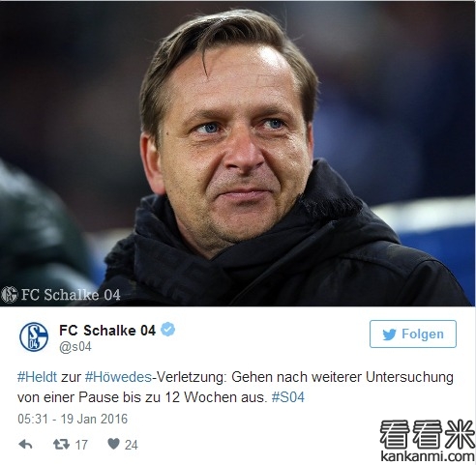Screen dimensions: 476x465
Task: Click the Folgen follow button
Action: [413, 334]
